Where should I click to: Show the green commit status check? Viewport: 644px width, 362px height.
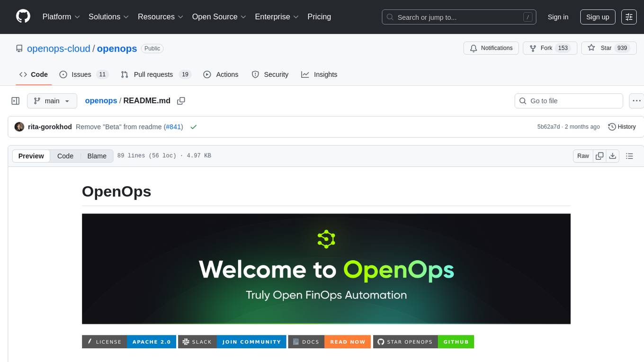click(193, 127)
